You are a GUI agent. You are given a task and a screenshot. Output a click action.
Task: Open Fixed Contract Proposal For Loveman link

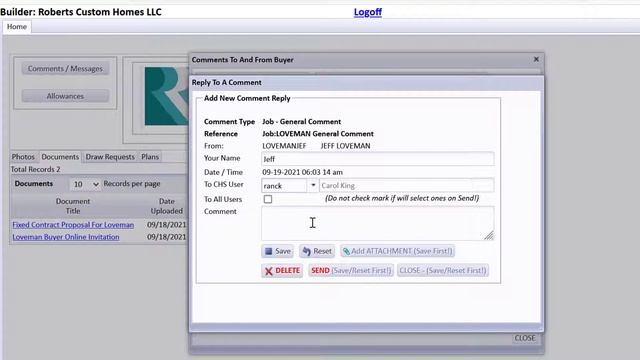[73, 225]
